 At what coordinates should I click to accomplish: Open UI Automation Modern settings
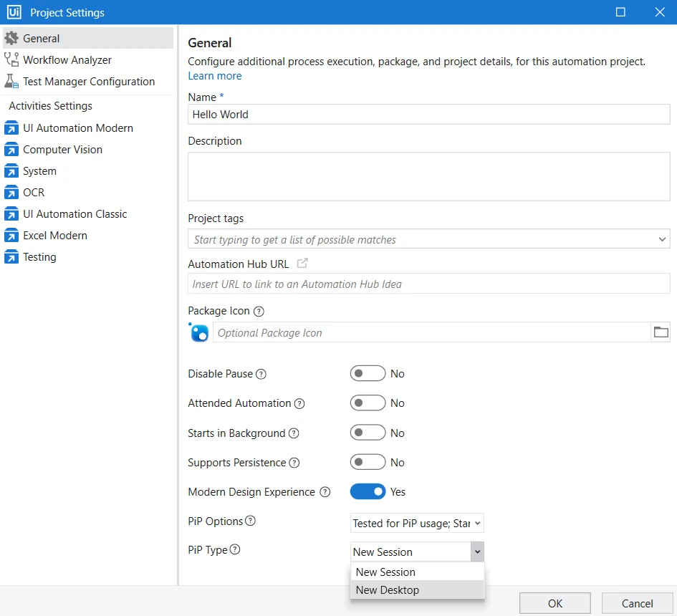pos(88,127)
